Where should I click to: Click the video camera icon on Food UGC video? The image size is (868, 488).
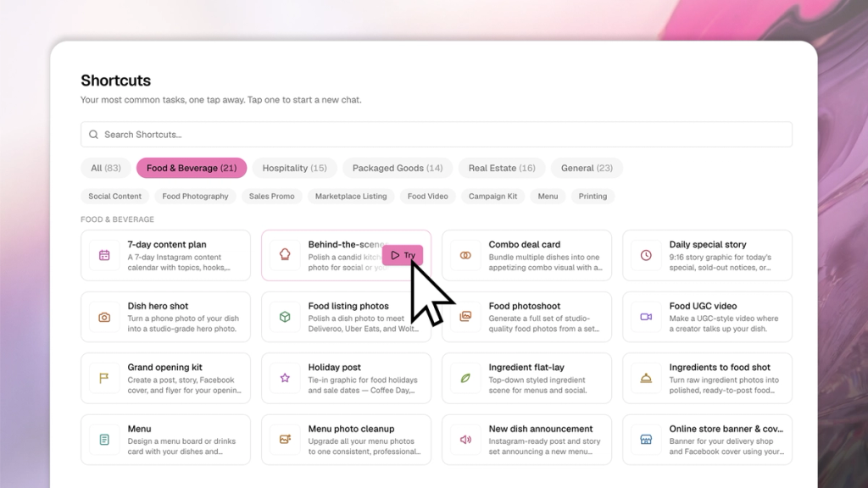[646, 317]
